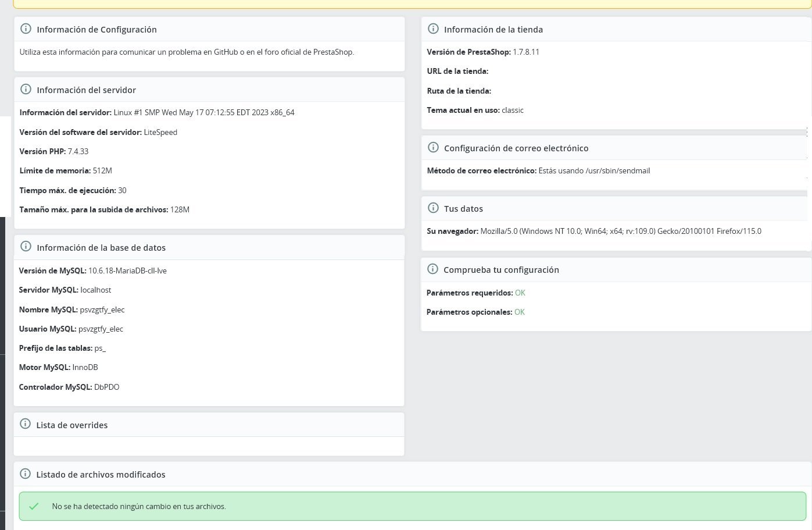Screen dimensions: 812x530
Task: Click the theme name classic
Action: (x=513, y=110)
